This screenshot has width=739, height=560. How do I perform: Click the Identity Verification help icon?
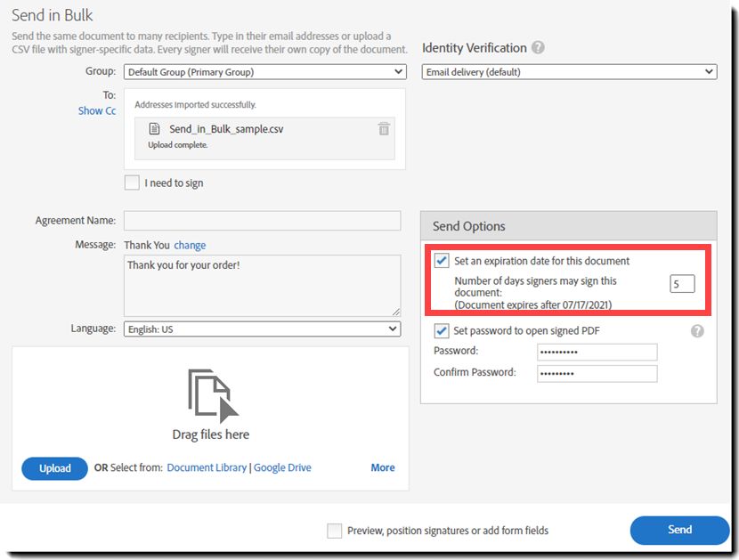click(x=539, y=48)
